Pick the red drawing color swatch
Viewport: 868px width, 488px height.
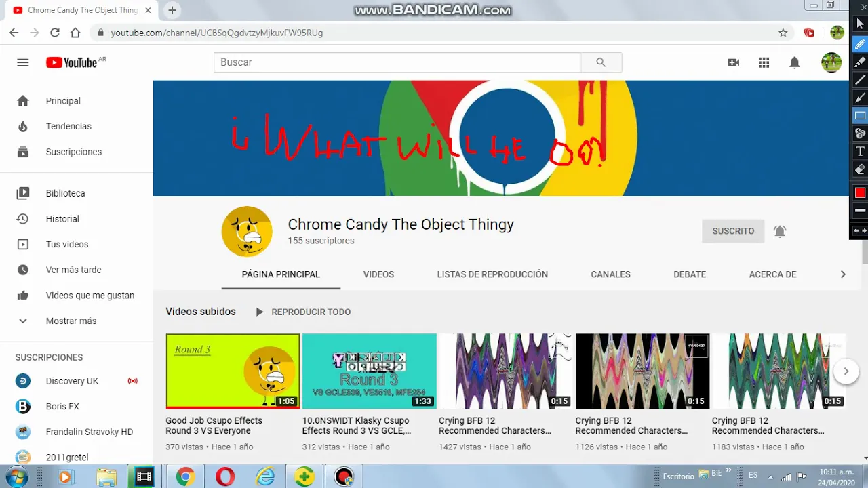(x=860, y=192)
